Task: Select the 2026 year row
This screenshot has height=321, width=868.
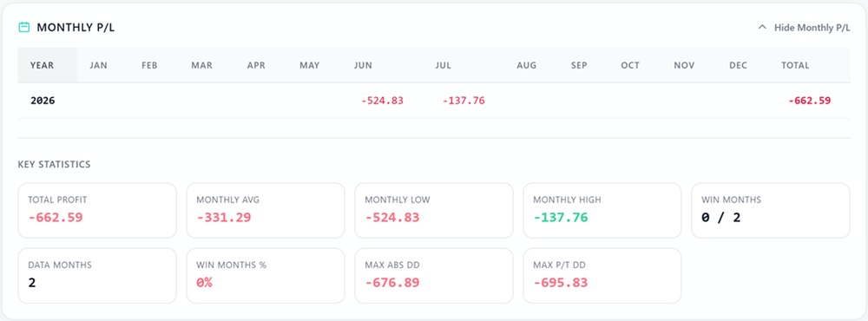Action: pyautogui.click(x=434, y=101)
